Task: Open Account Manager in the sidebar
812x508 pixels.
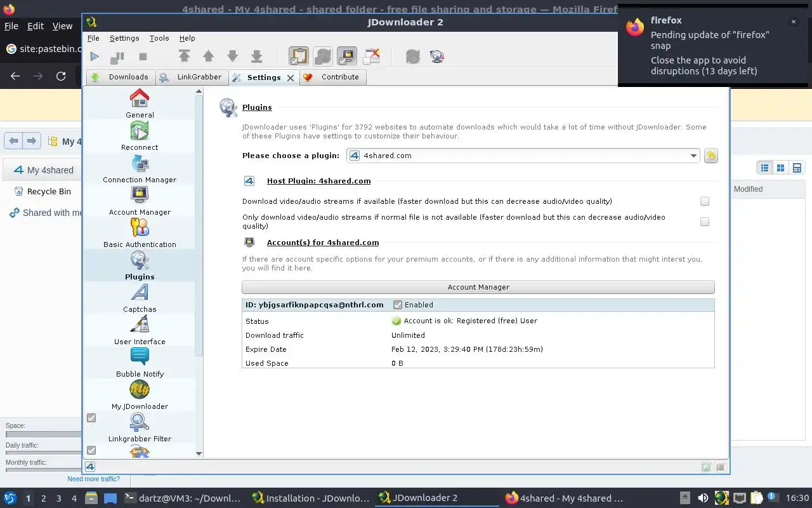Action: [x=140, y=201]
